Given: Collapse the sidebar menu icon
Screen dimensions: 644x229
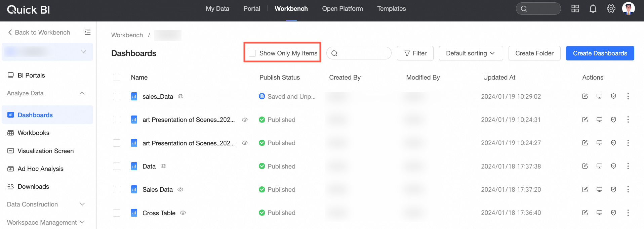Looking at the screenshot, I should pyautogui.click(x=87, y=32).
